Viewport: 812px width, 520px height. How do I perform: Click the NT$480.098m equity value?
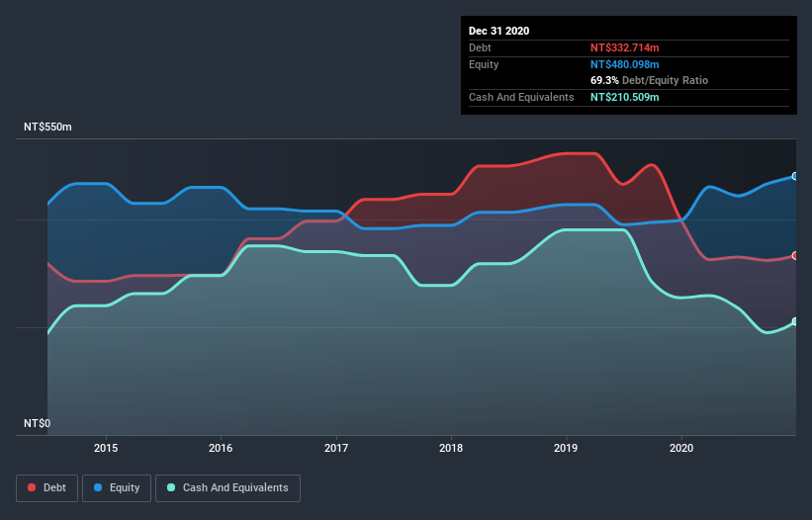(x=624, y=64)
